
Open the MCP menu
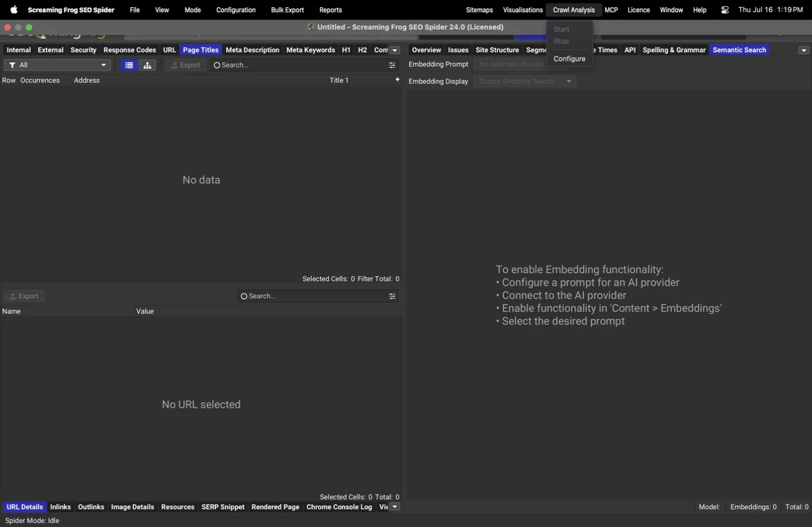point(611,10)
